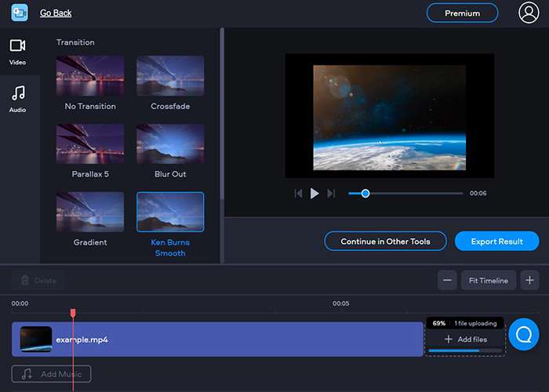Image resolution: width=549 pixels, height=392 pixels.
Task: Click the upload progress bar
Action: (465, 350)
